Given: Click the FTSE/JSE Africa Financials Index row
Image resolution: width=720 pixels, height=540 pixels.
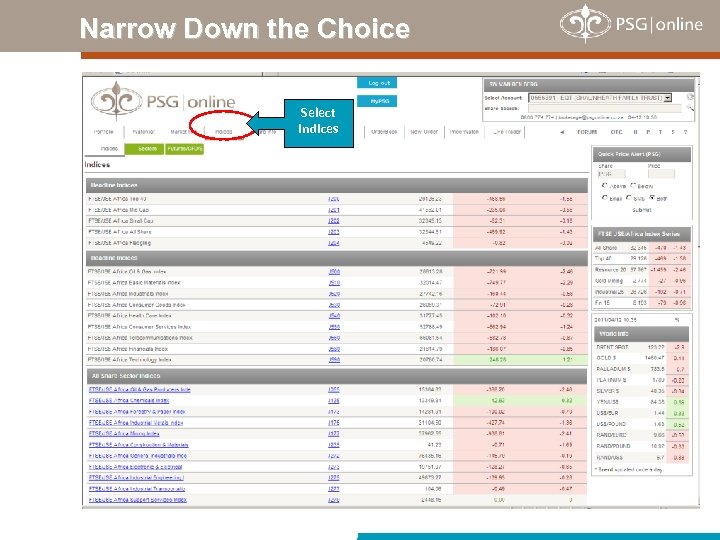Looking at the screenshot, I should click(337, 349).
